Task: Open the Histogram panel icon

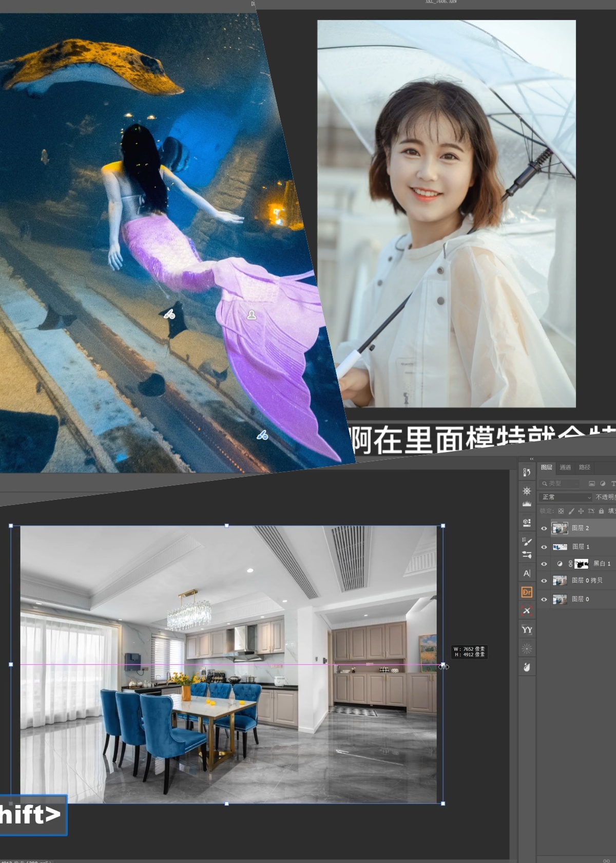Action: click(x=527, y=504)
